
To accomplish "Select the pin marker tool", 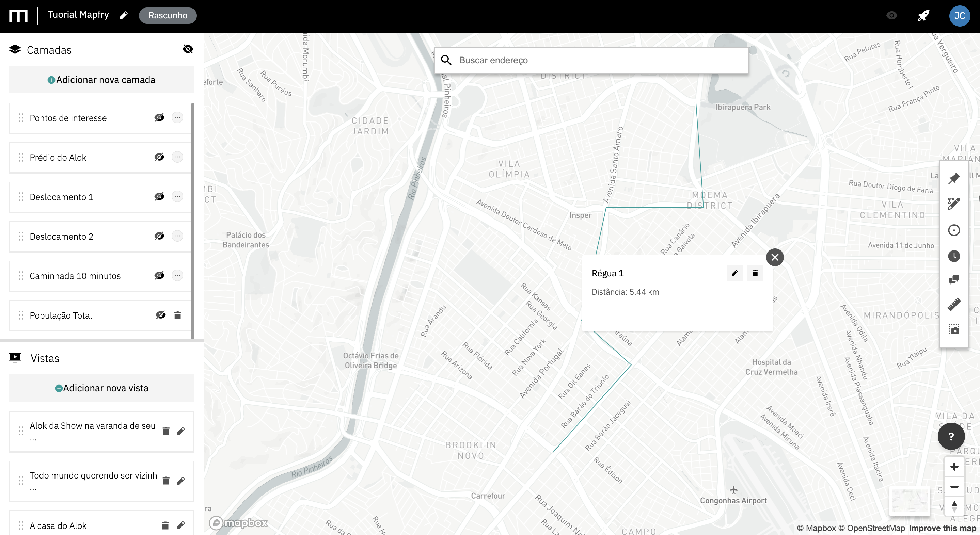I will [954, 178].
